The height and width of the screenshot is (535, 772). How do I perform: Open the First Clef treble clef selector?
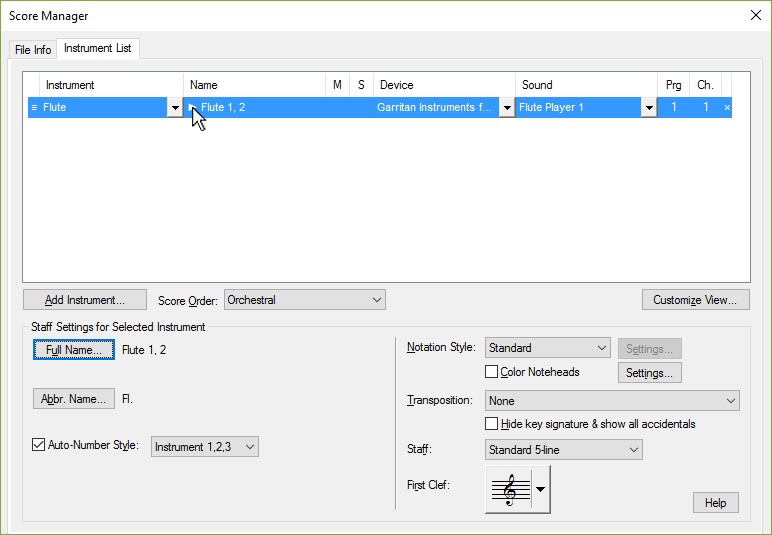click(x=518, y=489)
